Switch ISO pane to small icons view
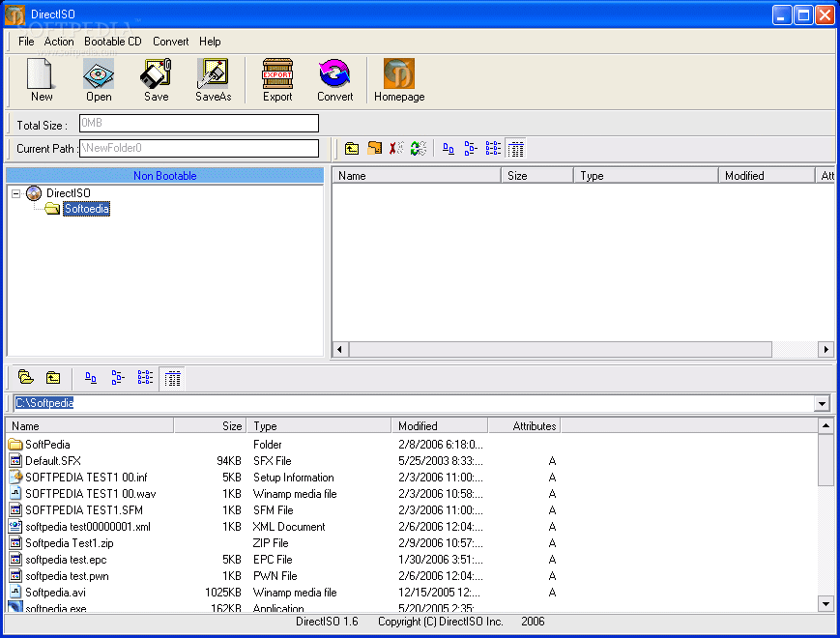Image resolution: width=840 pixels, height=638 pixels. pos(471,149)
